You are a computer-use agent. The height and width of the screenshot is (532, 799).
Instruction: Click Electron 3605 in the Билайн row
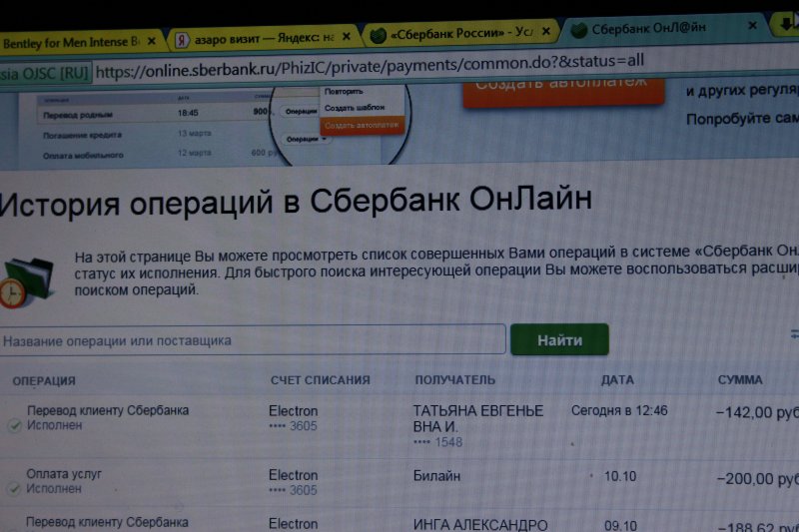point(293,482)
